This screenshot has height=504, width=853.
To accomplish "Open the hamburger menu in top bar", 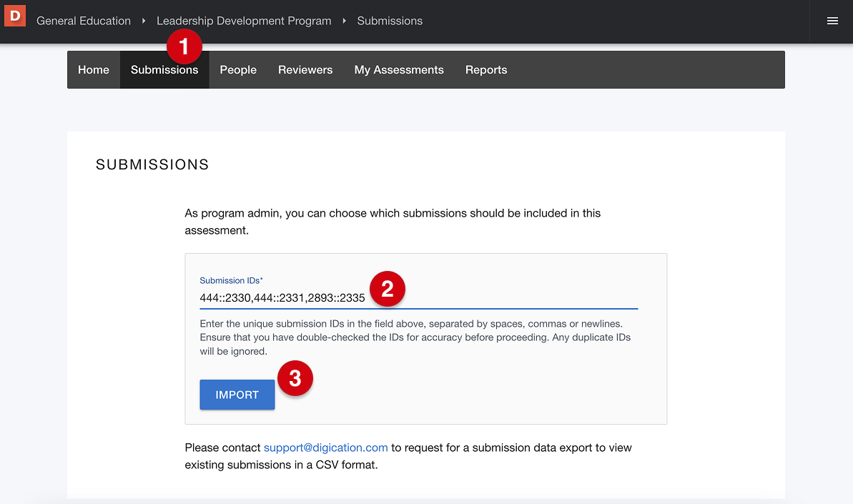I will point(832,21).
